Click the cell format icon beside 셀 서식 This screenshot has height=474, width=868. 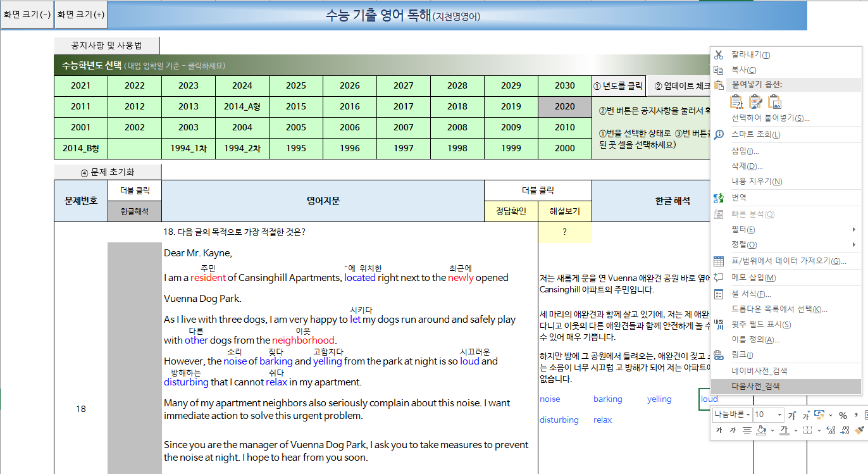[x=718, y=294]
